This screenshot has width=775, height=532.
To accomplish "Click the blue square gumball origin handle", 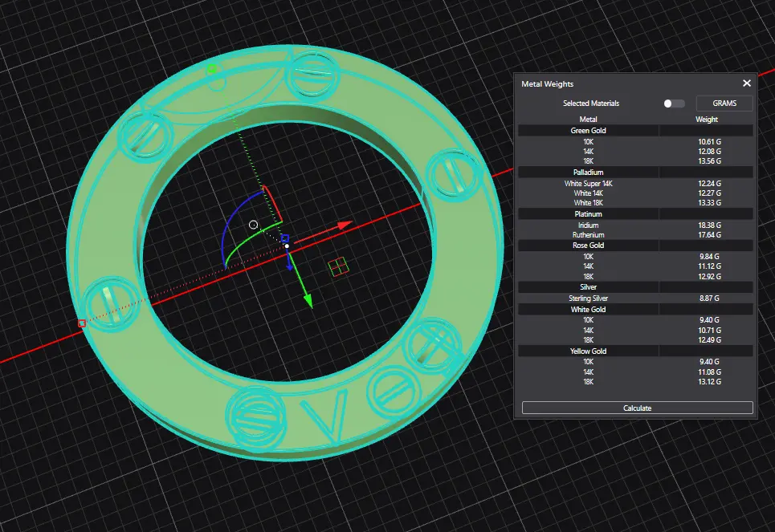I will [284, 238].
